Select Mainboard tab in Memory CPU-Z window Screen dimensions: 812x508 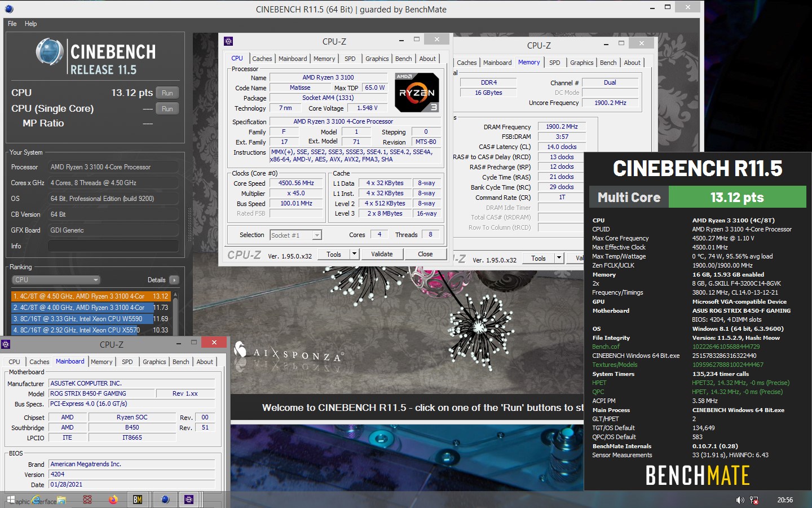(x=497, y=63)
